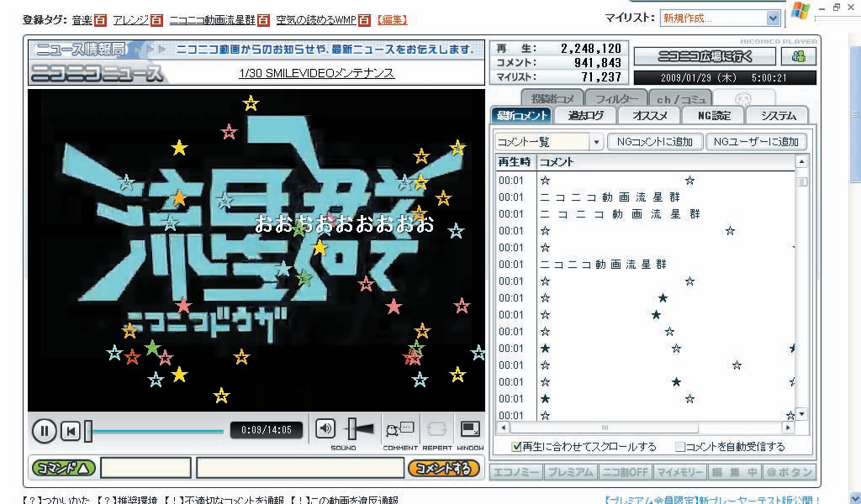Open the NG設定 tab
This screenshot has width=861, height=504.
pos(714,115)
